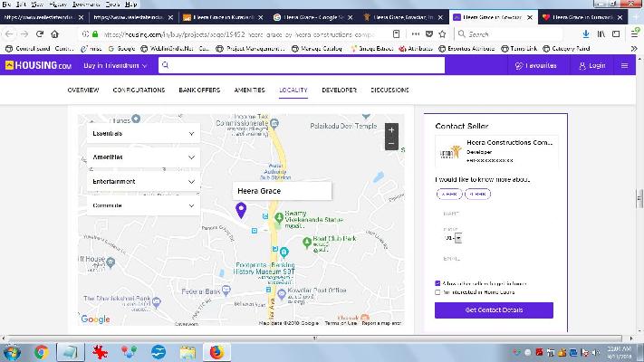
Task: Toggle sidebar icon in Firefox toolbar
Action: point(616,34)
